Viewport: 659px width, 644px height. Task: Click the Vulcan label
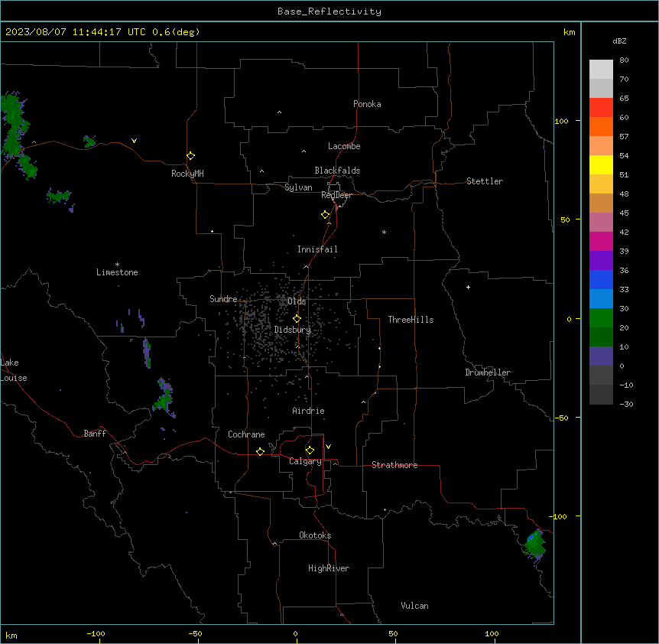tap(414, 606)
